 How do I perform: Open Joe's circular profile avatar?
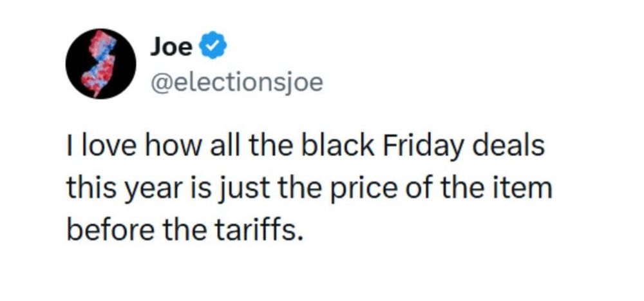[100, 64]
